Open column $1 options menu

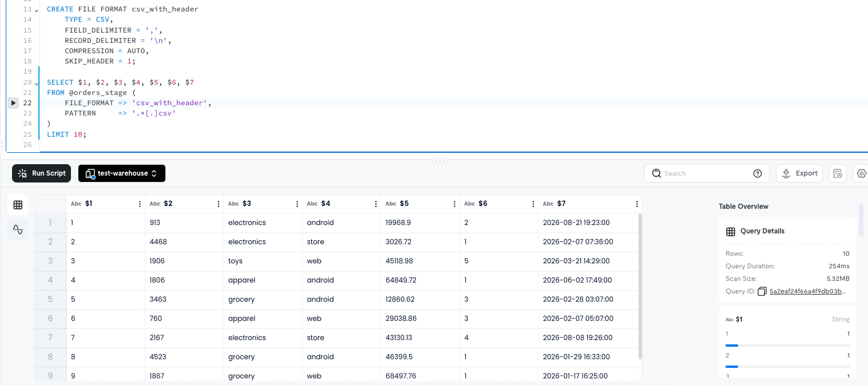click(140, 204)
